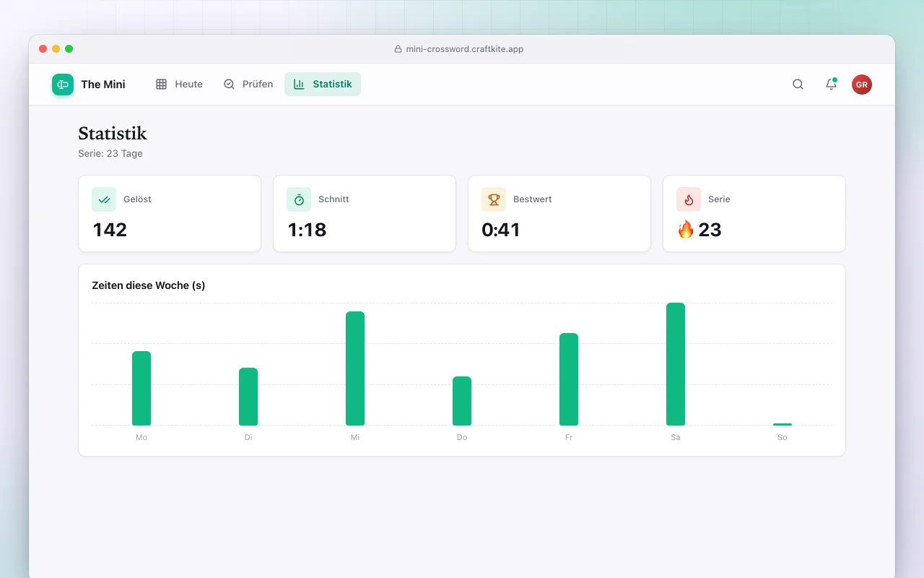Click the Schnitt stopwatch icon

299,199
